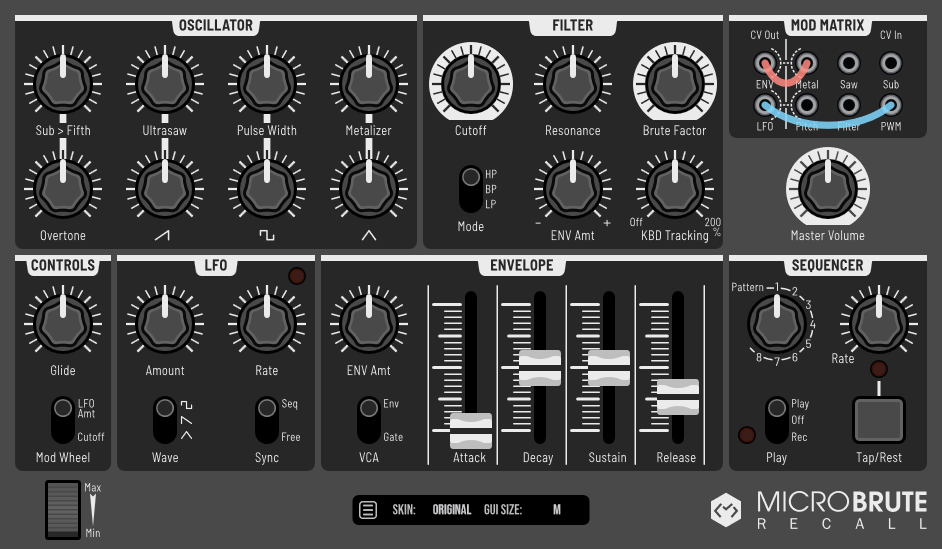Open the skin selector showing ORIGINAL

point(452,510)
